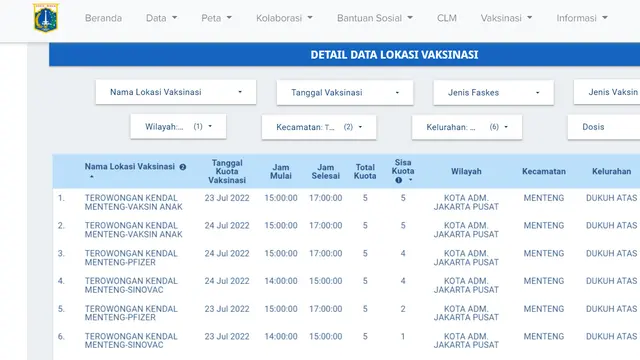640x360 pixels.
Task: Click the DETAIL DATA LOKASI VAKSINASI title bar
Action: coord(344,55)
